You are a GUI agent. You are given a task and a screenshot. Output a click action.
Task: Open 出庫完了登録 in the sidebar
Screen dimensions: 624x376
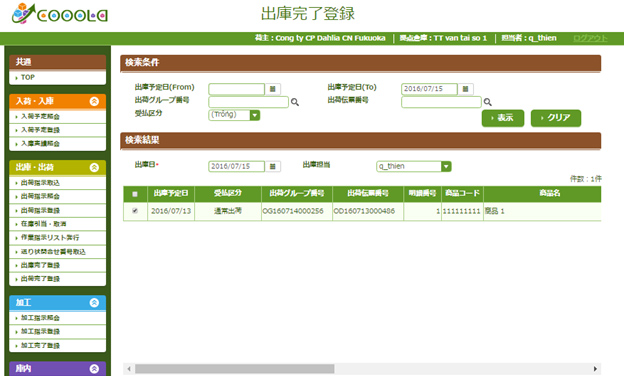[x=58, y=265]
